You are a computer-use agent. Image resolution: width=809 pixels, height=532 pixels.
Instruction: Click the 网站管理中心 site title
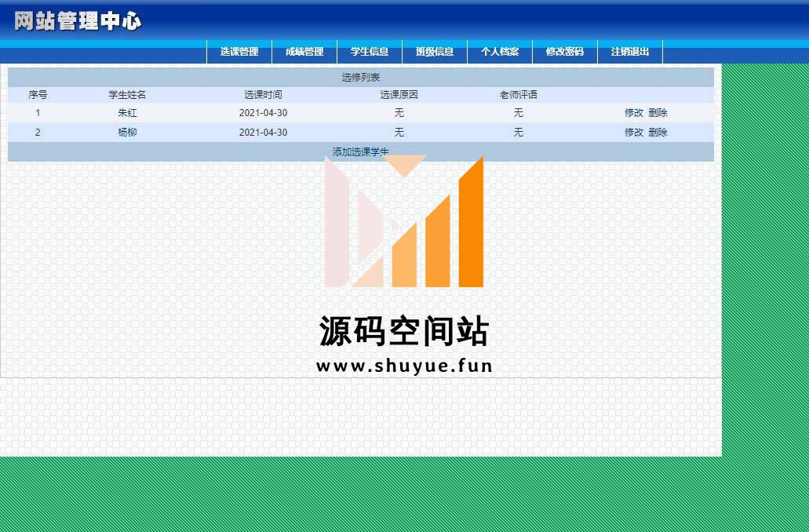point(78,21)
